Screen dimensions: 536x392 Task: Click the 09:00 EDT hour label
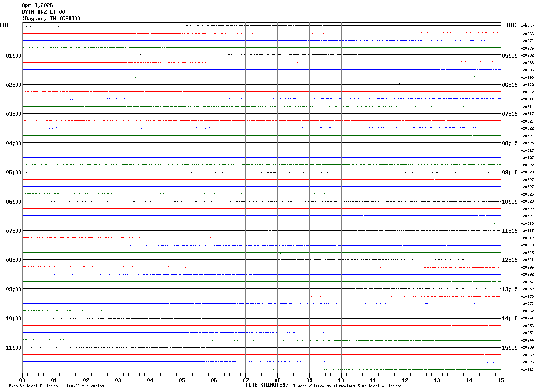click(x=14, y=289)
